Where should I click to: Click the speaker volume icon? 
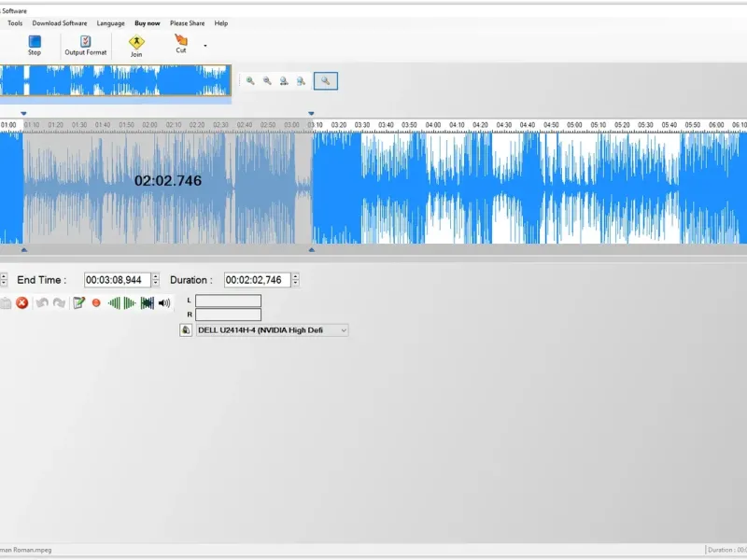(164, 303)
